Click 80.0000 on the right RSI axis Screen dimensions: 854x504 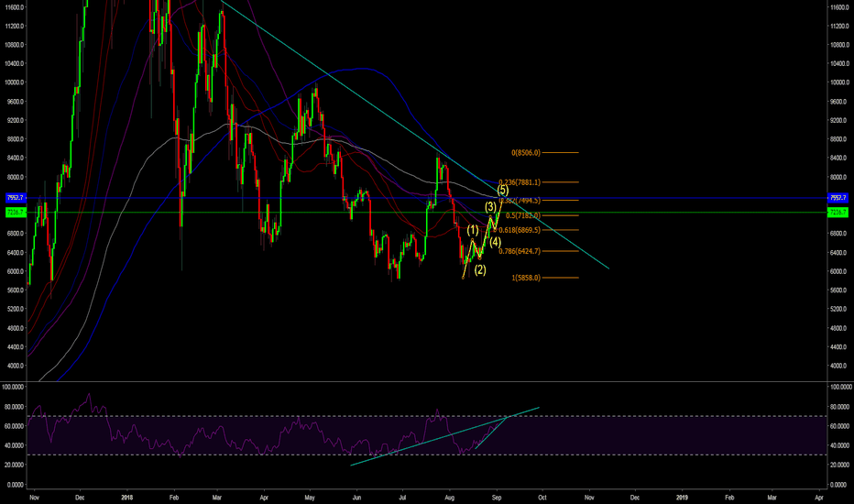click(x=838, y=407)
